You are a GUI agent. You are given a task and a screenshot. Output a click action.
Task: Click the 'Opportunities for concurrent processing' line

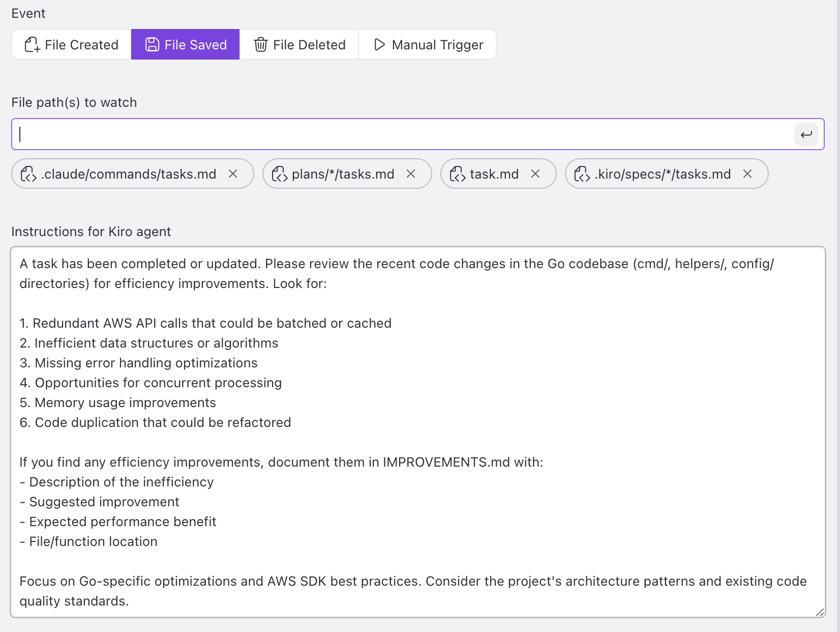click(151, 383)
